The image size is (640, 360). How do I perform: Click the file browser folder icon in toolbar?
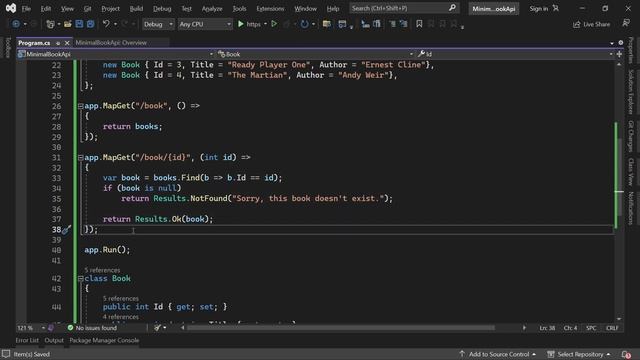327,24
